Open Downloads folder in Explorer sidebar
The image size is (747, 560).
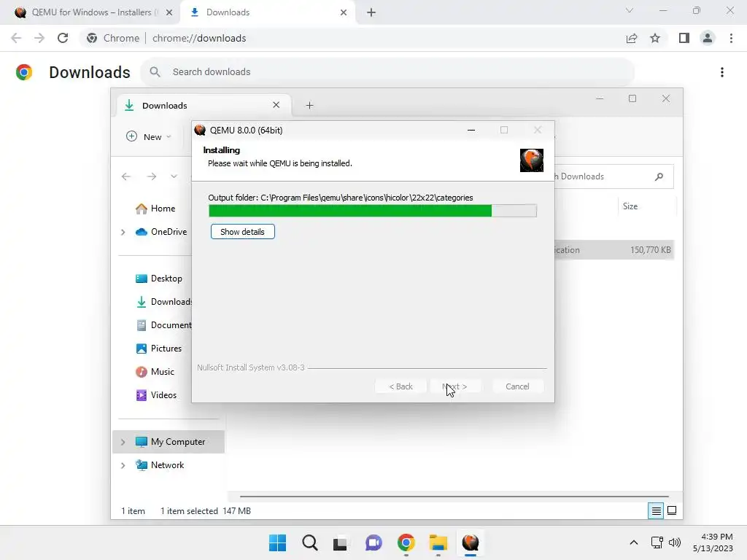tap(163, 302)
